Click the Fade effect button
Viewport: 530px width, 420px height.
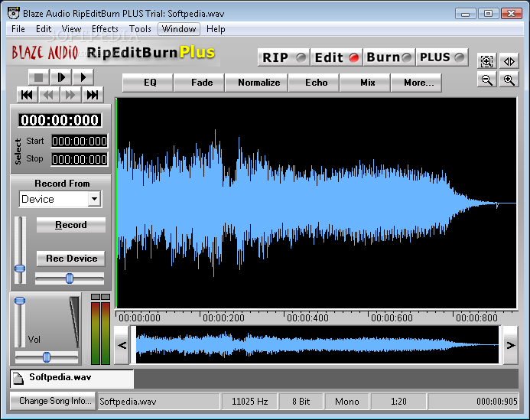tap(199, 83)
